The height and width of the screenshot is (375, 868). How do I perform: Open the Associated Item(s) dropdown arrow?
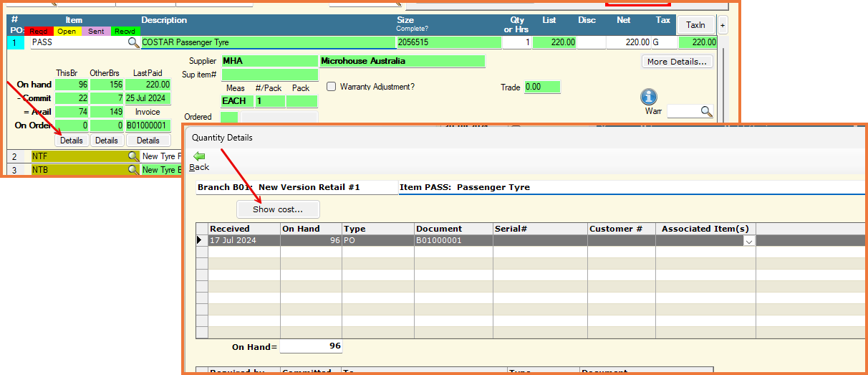[x=748, y=242]
